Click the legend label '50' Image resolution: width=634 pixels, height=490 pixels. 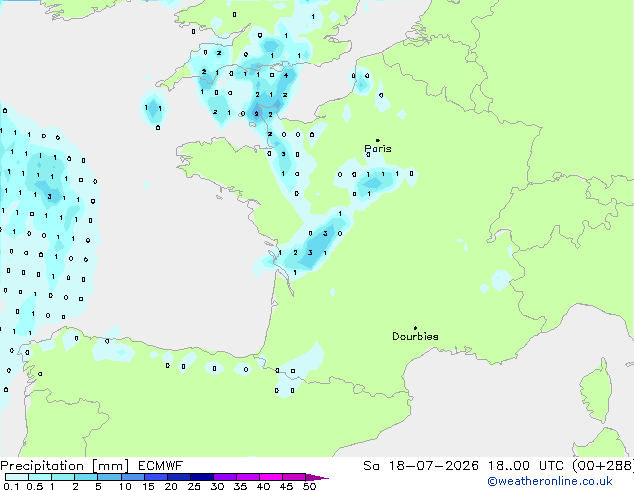[309, 486]
